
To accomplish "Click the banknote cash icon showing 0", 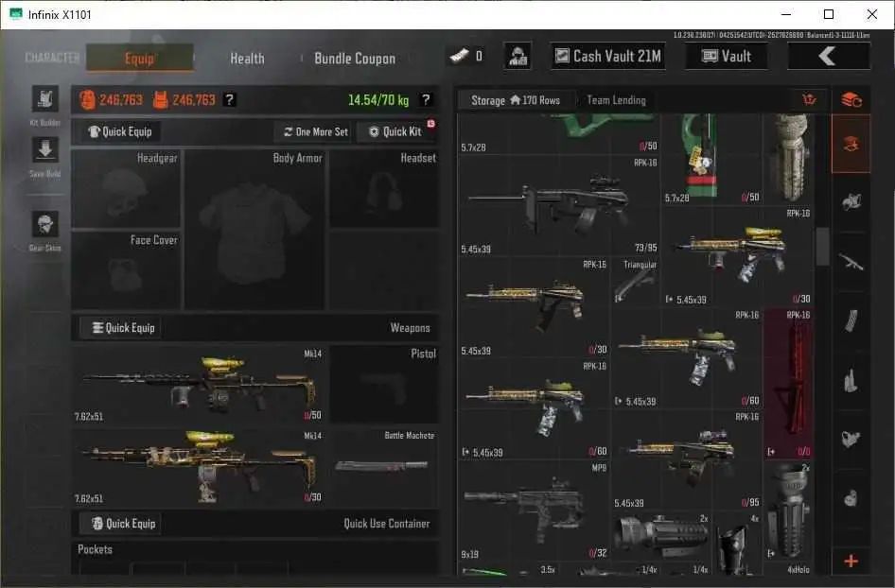I will [460, 56].
